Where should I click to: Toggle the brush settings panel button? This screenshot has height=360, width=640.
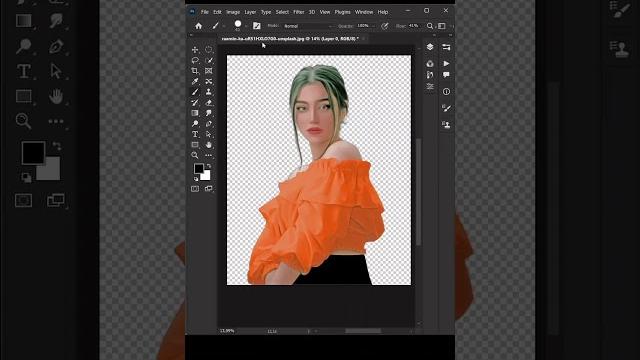(257, 26)
